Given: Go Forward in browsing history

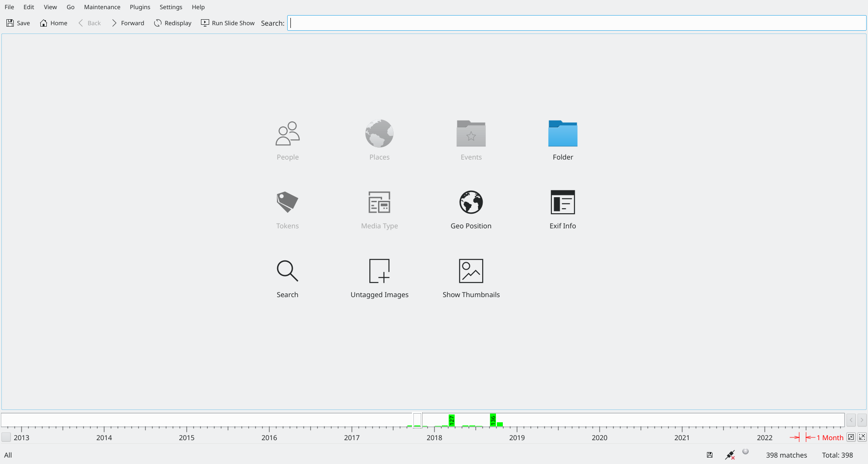Looking at the screenshot, I should tap(128, 23).
